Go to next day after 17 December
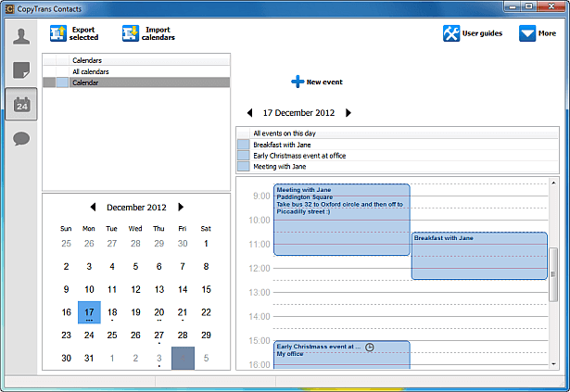 [x=348, y=113]
